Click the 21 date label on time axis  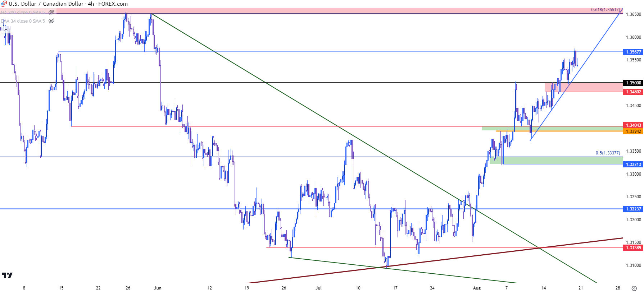pyautogui.click(x=581, y=288)
